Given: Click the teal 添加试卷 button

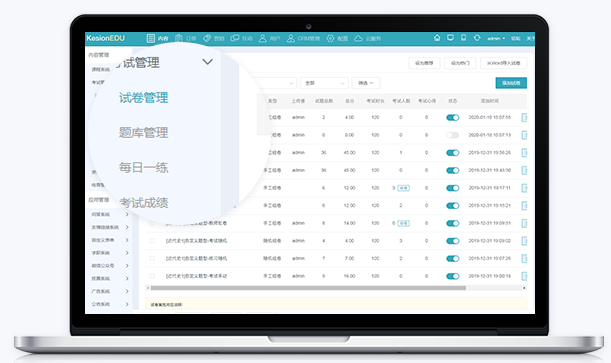Looking at the screenshot, I should [x=511, y=83].
